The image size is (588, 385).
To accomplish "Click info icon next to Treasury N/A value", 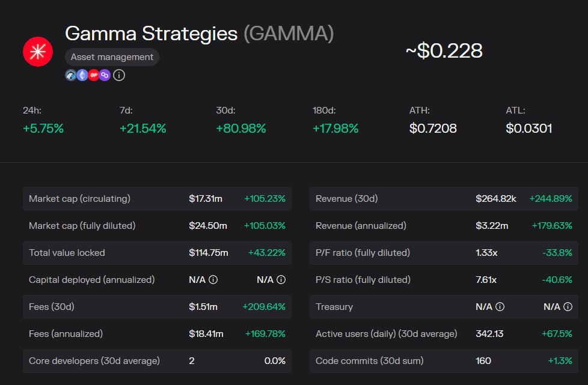I will (x=500, y=307).
